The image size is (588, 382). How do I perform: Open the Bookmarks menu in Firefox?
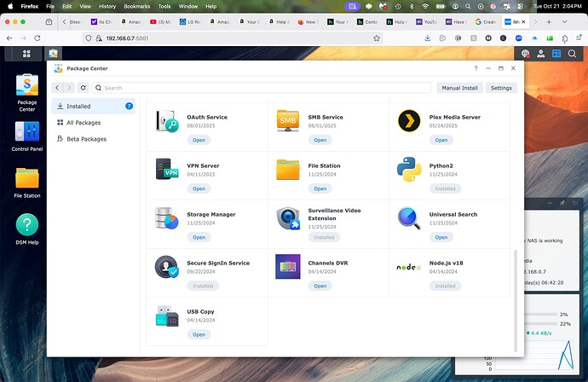136,5
